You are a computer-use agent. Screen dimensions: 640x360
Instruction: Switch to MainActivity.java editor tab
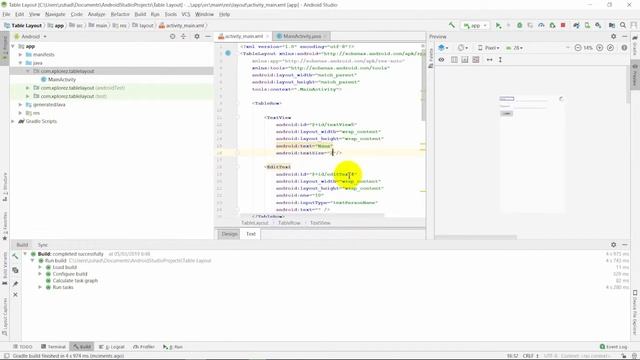(x=302, y=36)
